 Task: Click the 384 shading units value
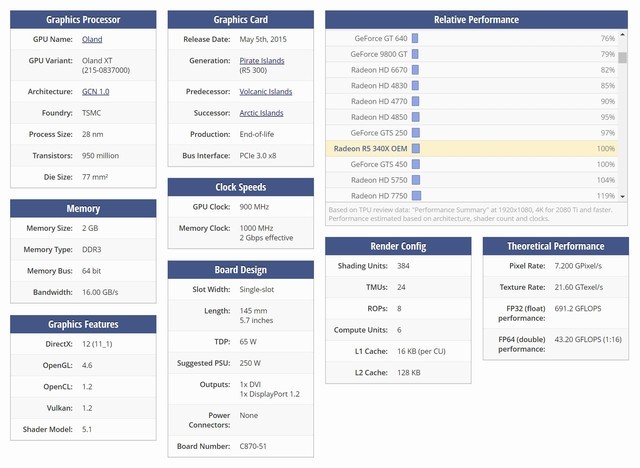pyautogui.click(x=403, y=266)
